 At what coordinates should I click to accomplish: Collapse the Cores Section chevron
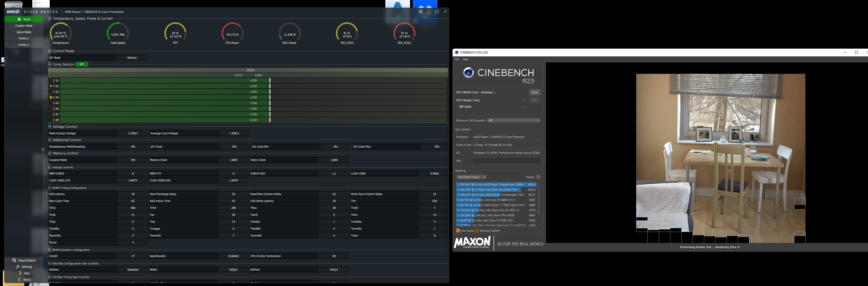click(50, 64)
